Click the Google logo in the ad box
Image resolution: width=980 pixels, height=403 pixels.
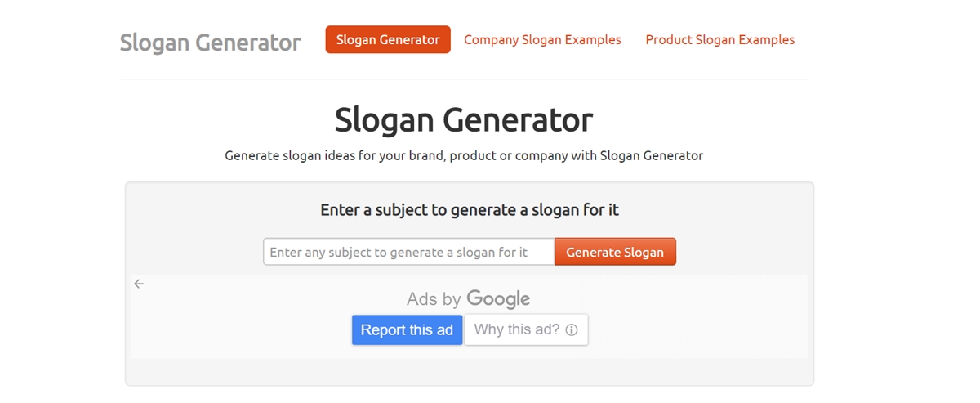click(x=498, y=299)
